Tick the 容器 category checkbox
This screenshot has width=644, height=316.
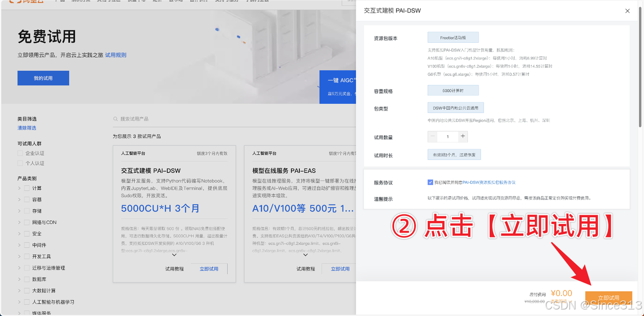27,199
